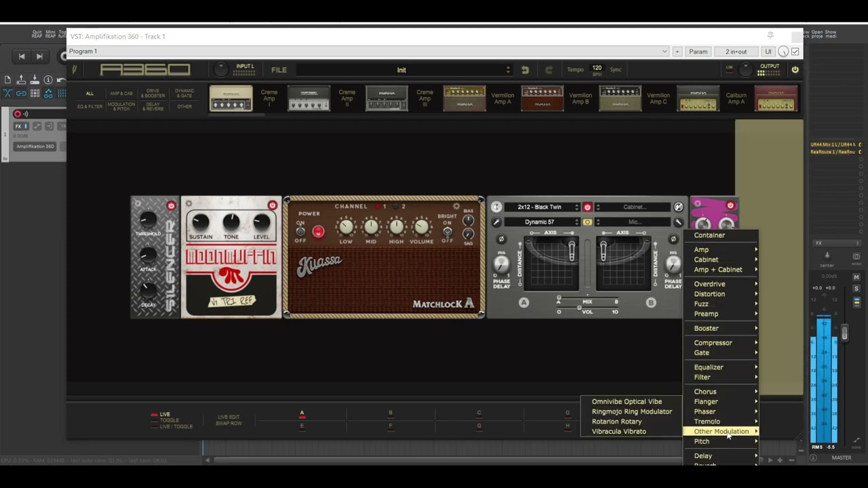The width and height of the screenshot is (868, 488).
Task: Open the Init preset selector arrows
Action: click(508, 70)
